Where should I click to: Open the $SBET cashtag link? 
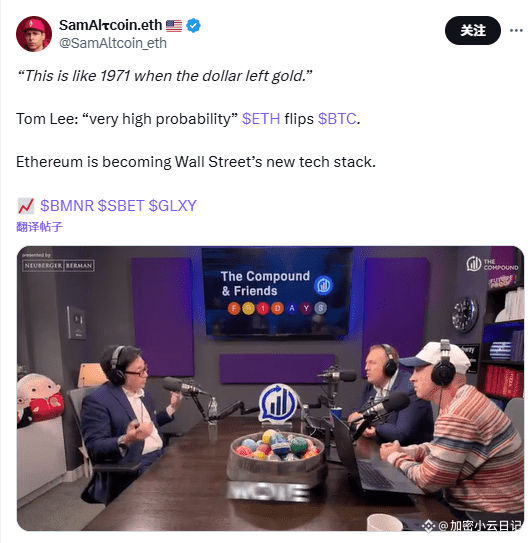pos(121,206)
